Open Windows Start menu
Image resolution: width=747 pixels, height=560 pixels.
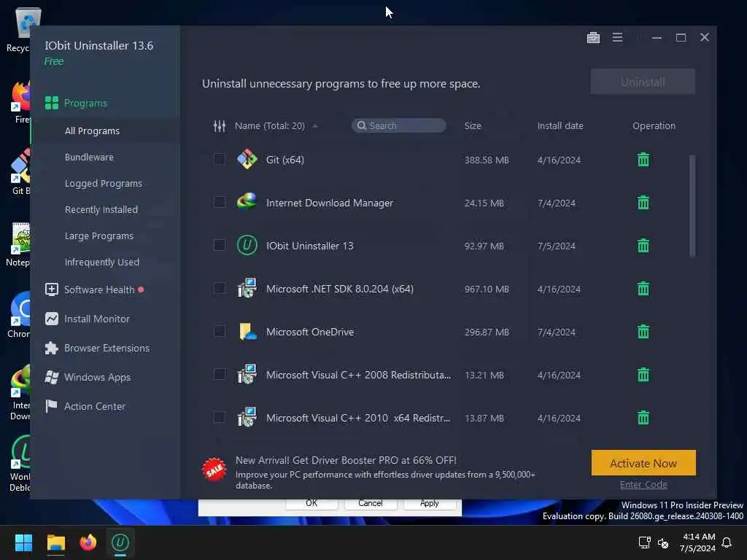[x=23, y=542]
